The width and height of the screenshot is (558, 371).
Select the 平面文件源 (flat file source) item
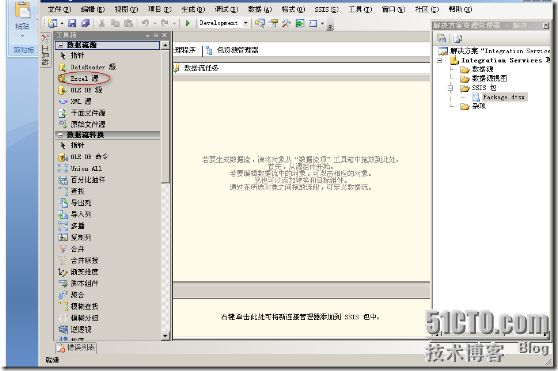click(82, 113)
